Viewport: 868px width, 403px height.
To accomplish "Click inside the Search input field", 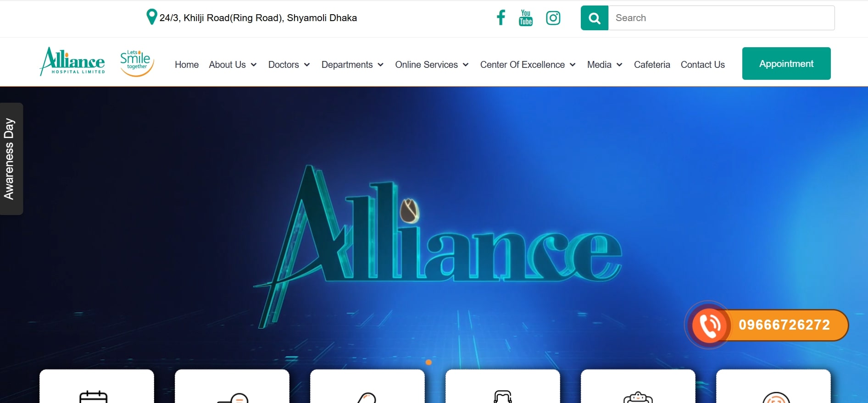I will click(x=721, y=18).
